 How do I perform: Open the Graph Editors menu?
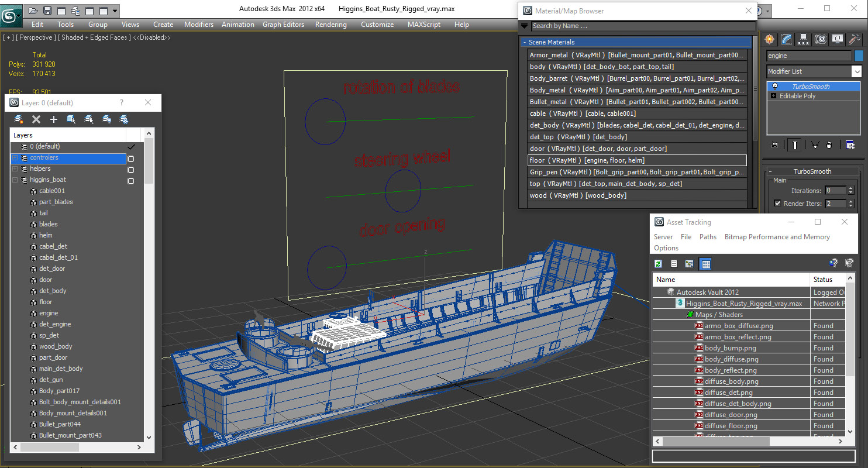283,25
